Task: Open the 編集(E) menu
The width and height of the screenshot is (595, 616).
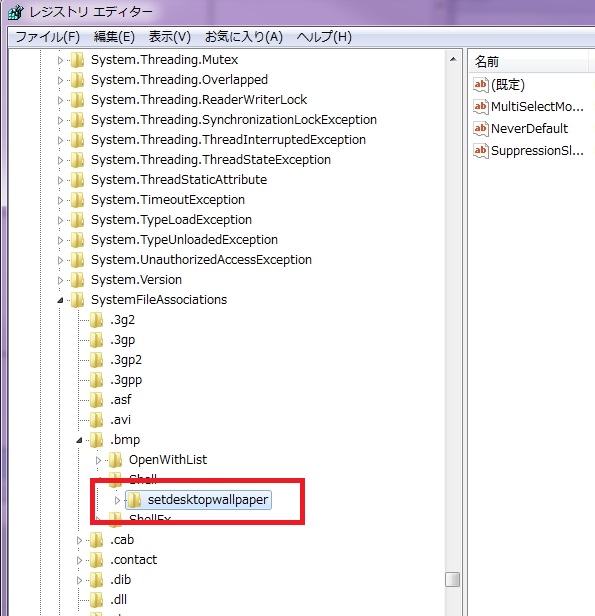Action: pos(114,37)
